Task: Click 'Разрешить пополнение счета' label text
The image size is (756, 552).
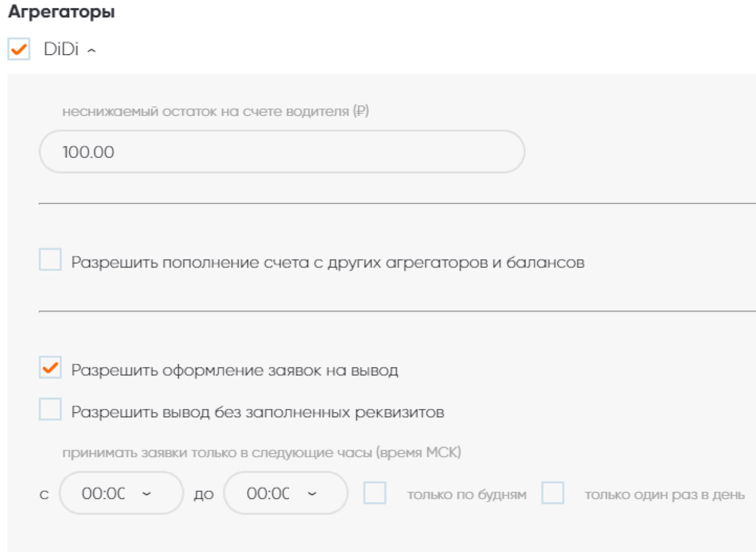Action: point(327,262)
